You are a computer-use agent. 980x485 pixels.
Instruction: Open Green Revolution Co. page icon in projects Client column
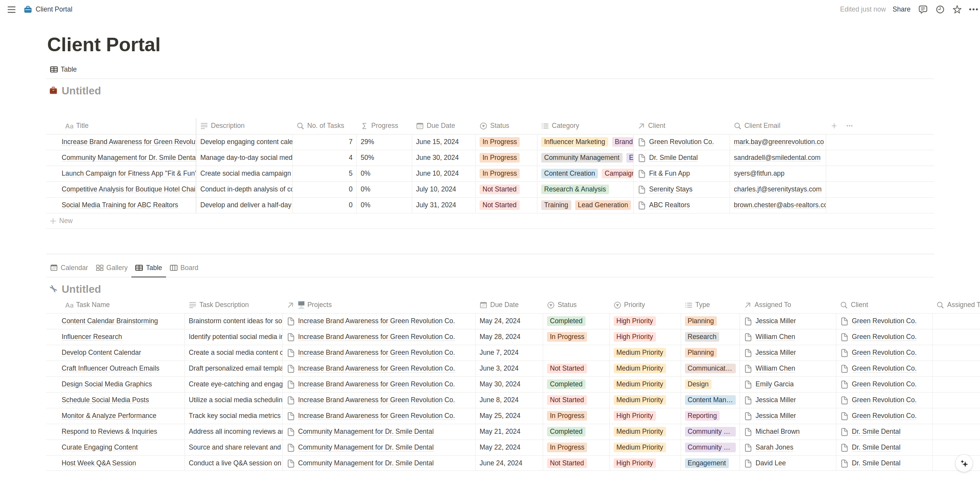coord(642,142)
